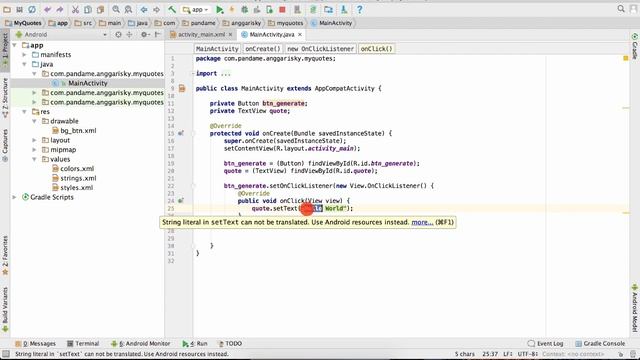Open the Run tool window tab

tap(195, 344)
